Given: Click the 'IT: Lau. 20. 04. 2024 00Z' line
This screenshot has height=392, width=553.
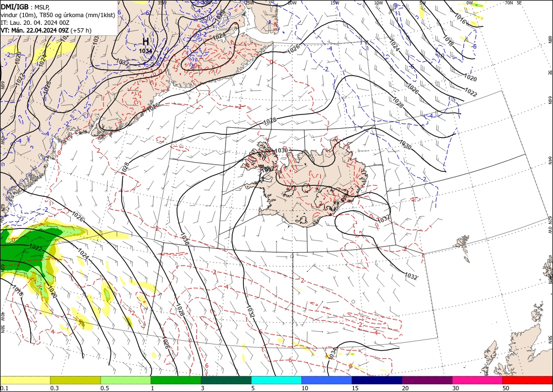Looking at the screenshot, I should [35, 23].
